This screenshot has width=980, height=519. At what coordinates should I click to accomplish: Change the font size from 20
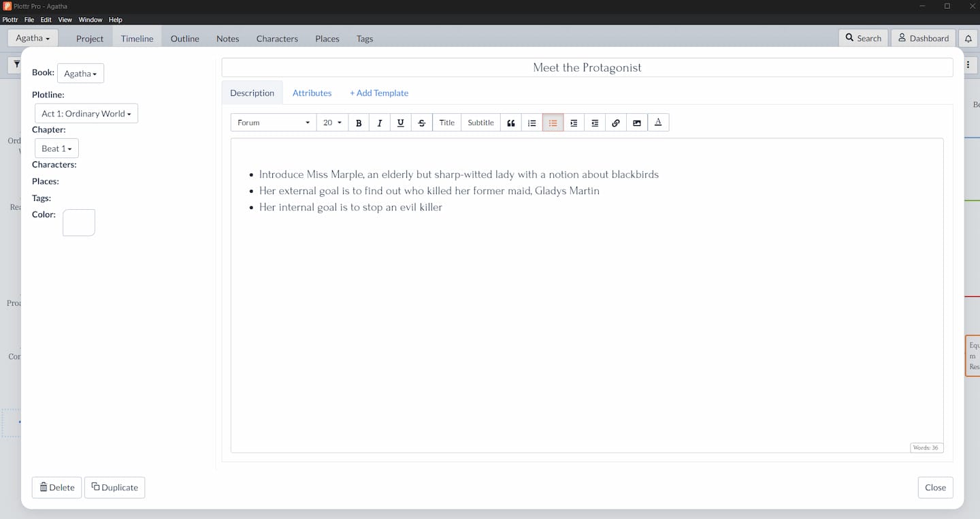(x=331, y=122)
